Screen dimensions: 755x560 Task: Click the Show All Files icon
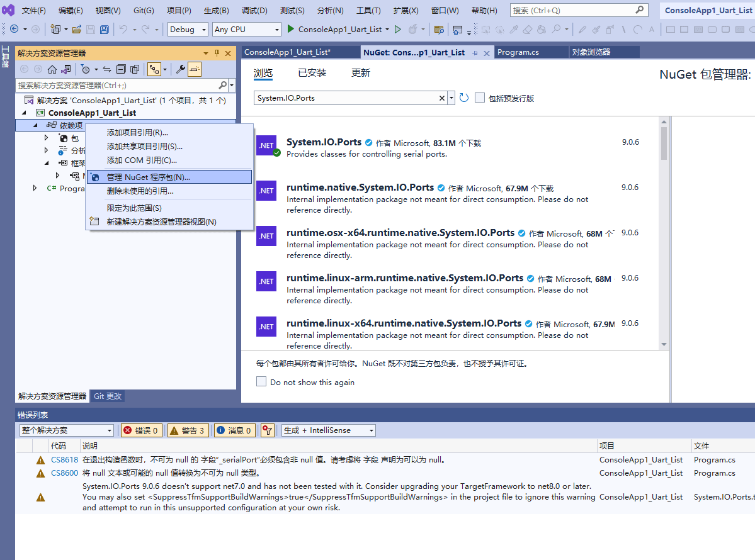pos(135,69)
